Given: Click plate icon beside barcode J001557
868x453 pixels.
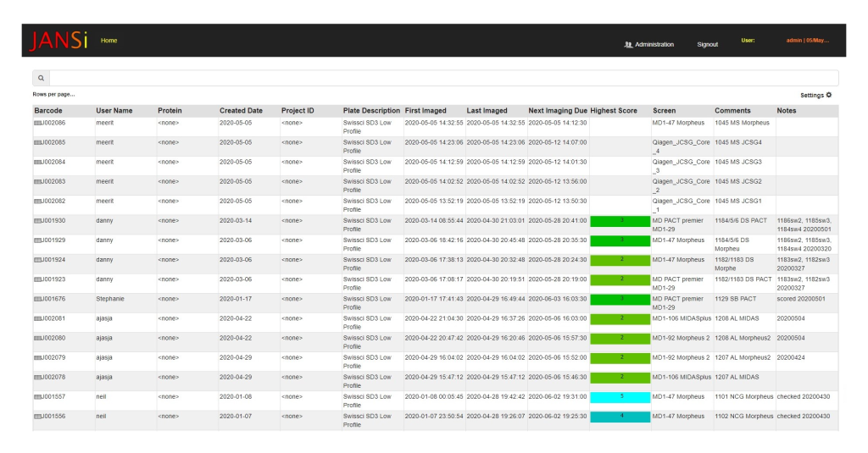Looking at the screenshot, I should (x=37, y=396).
